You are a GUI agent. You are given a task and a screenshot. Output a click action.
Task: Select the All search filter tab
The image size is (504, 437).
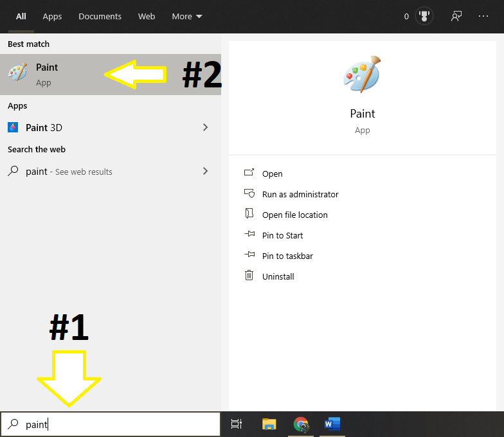[x=21, y=17]
